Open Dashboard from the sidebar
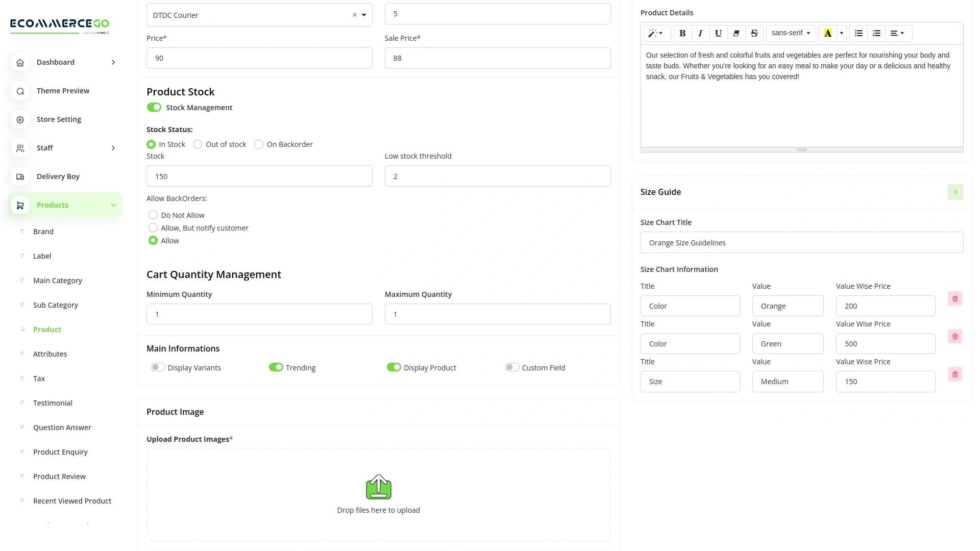 [x=55, y=62]
